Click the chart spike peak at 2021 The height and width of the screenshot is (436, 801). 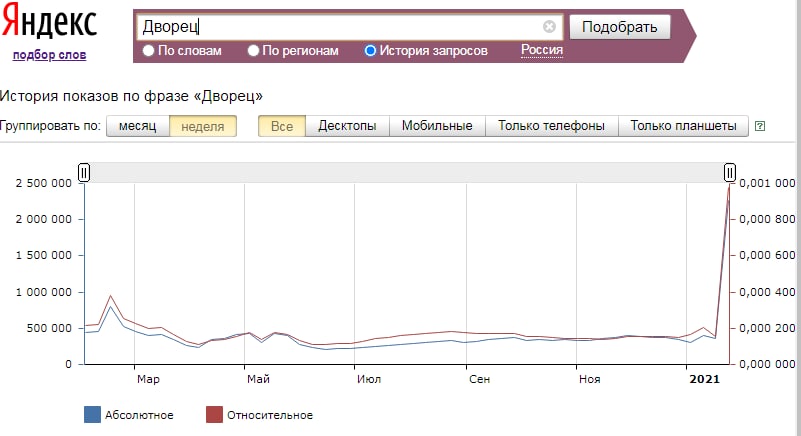729,186
